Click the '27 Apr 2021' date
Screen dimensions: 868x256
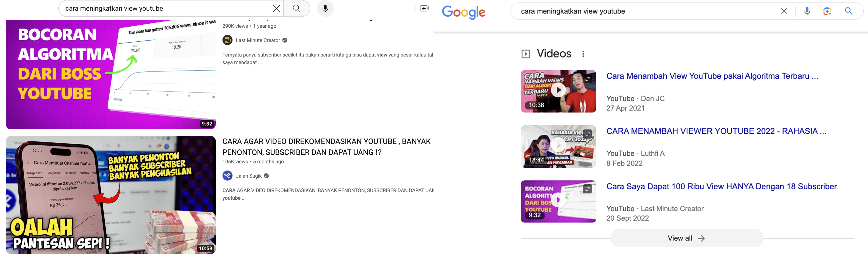[x=625, y=108]
